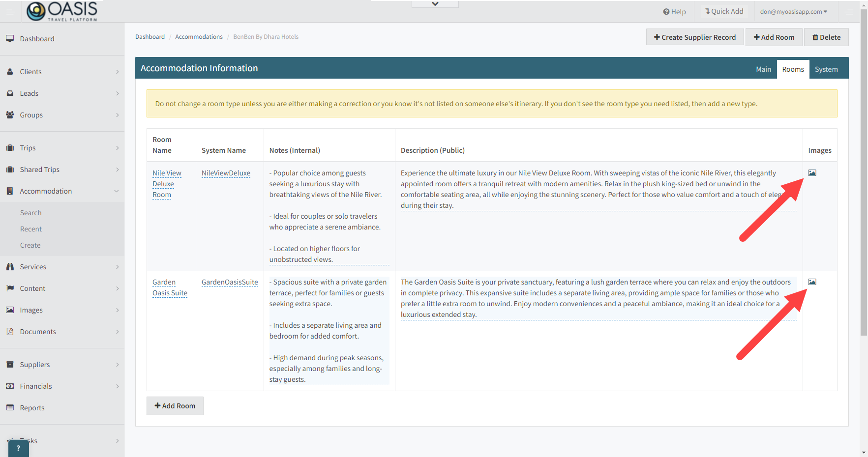Click the Financials money icon
This screenshot has height=457, width=868.
pyautogui.click(x=10, y=386)
